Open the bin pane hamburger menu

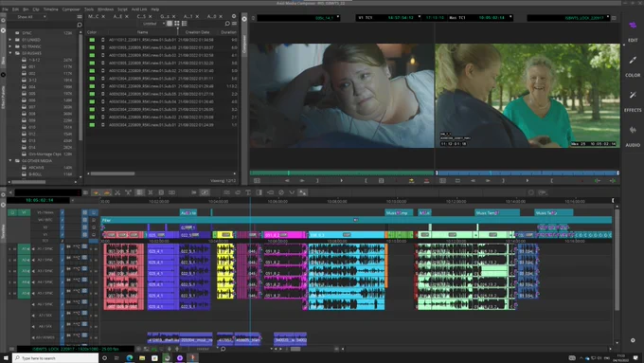tap(234, 24)
